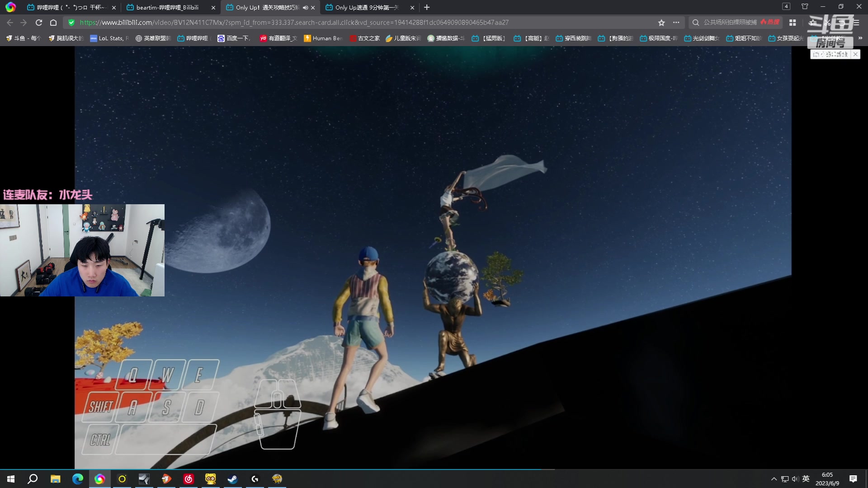Close the Only Up速通 tab

click(x=412, y=8)
